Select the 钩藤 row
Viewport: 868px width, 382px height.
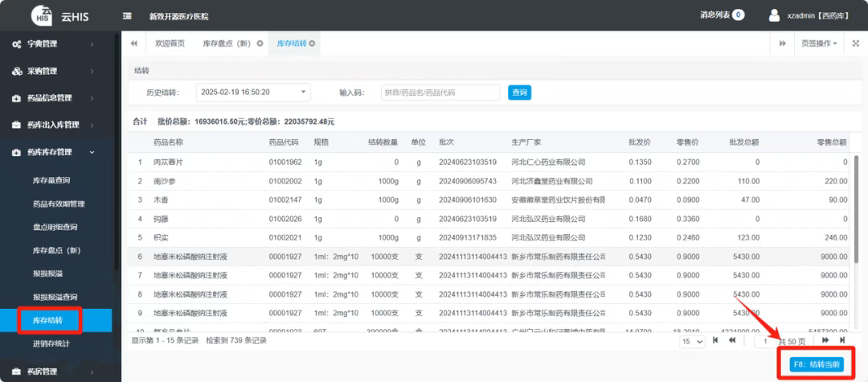click(x=490, y=219)
